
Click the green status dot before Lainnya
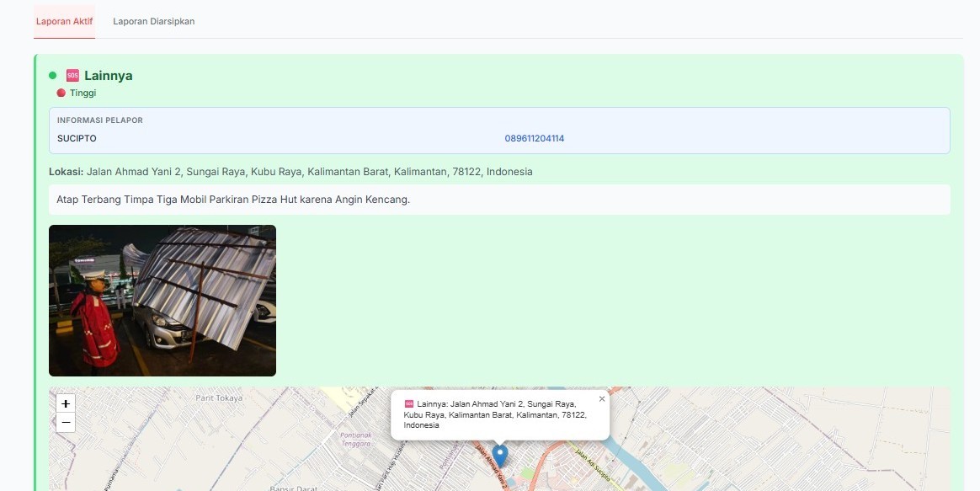tap(53, 76)
